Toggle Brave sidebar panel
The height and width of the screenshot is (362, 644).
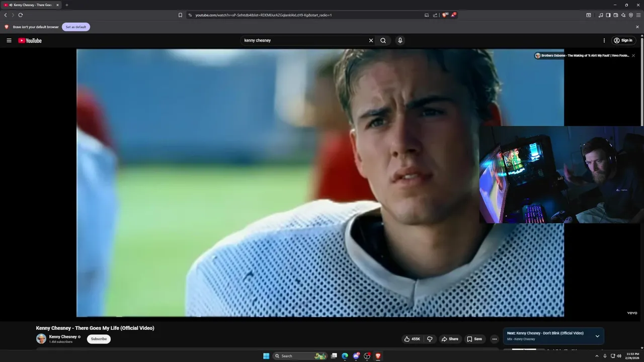608,15
